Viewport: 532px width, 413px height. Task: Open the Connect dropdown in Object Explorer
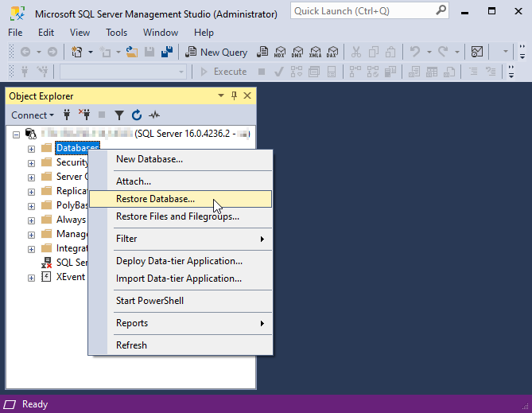33,115
